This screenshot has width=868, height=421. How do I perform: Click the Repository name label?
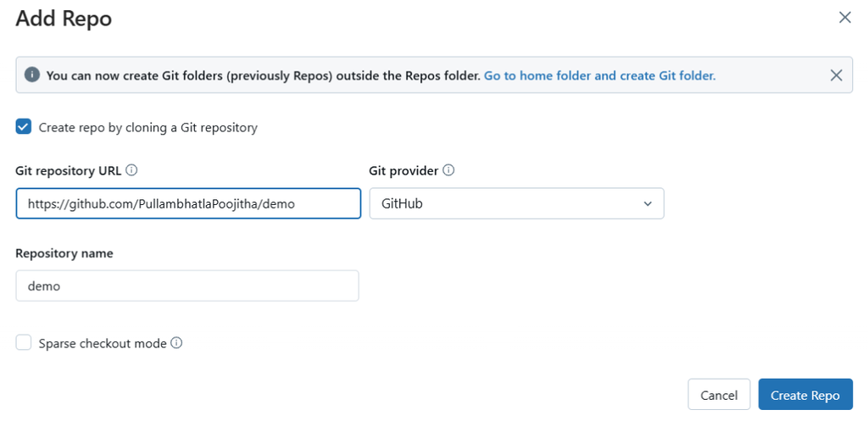coord(64,253)
